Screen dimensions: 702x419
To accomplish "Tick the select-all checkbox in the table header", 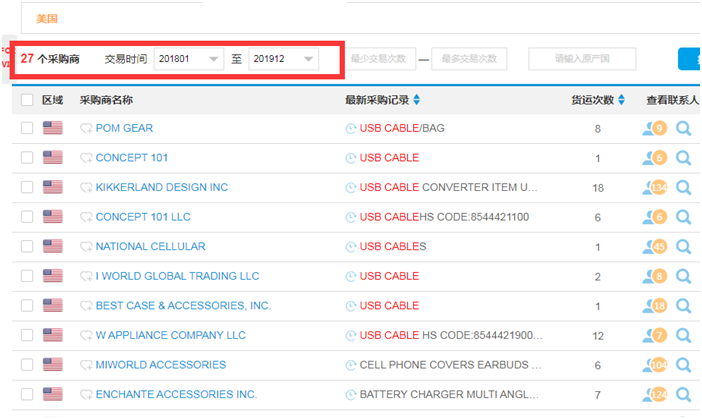I will pyautogui.click(x=27, y=100).
